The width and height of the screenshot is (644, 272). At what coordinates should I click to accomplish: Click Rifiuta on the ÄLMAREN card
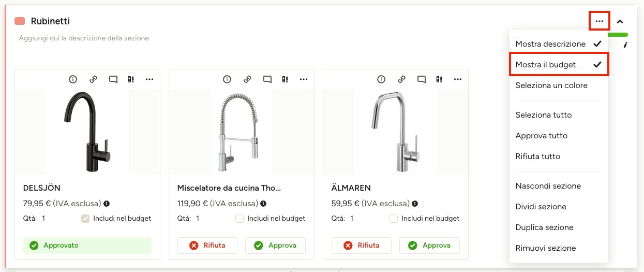point(362,246)
